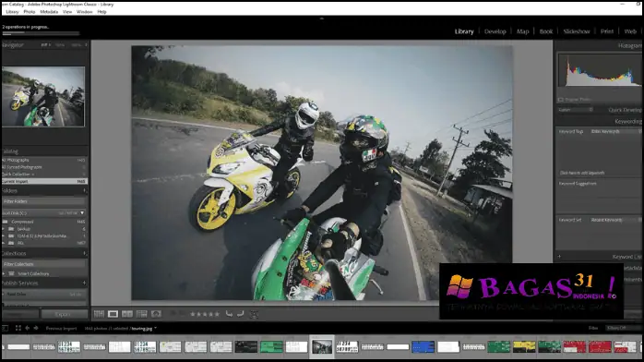This screenshot has width=644, height=362.
Task: Add folder with Folders plus icon
Action: [85, 190]
